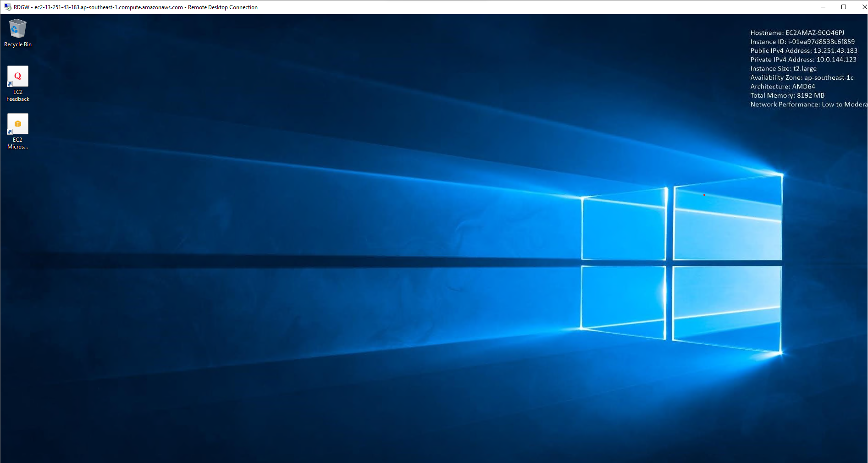Click the Public IPv4 Address 13.251.43.183 text
The image size is (868, 463).
click(x=804, y=50)
